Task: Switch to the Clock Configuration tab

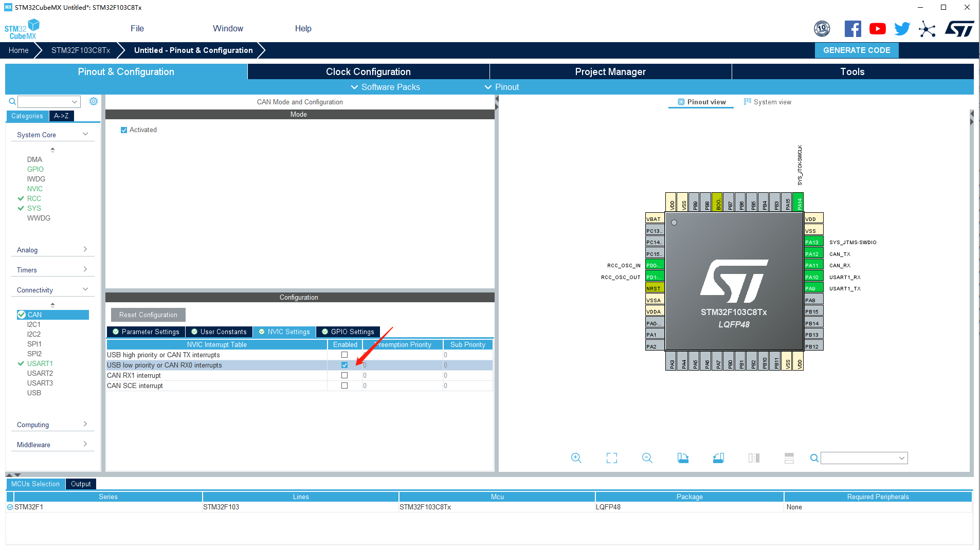Action: tap(368, 71)
